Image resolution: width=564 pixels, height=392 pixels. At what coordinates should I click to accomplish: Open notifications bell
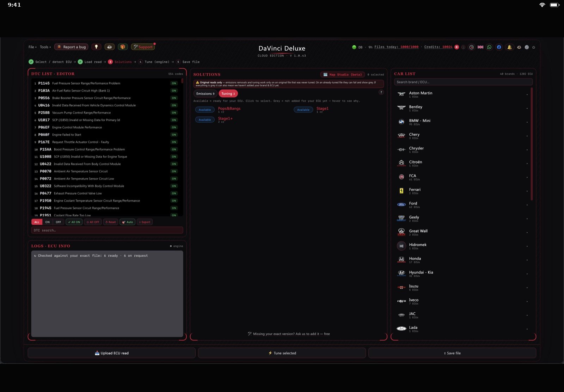point(509,47)
